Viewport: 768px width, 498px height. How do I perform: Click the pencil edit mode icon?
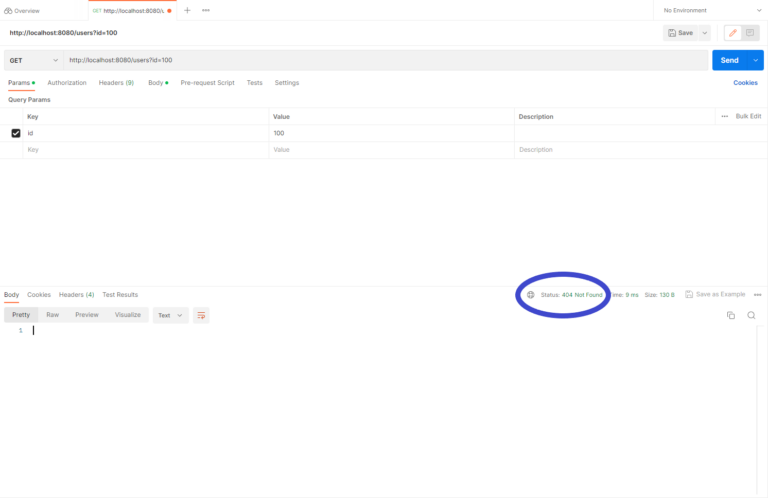click(x=733, y=33)
